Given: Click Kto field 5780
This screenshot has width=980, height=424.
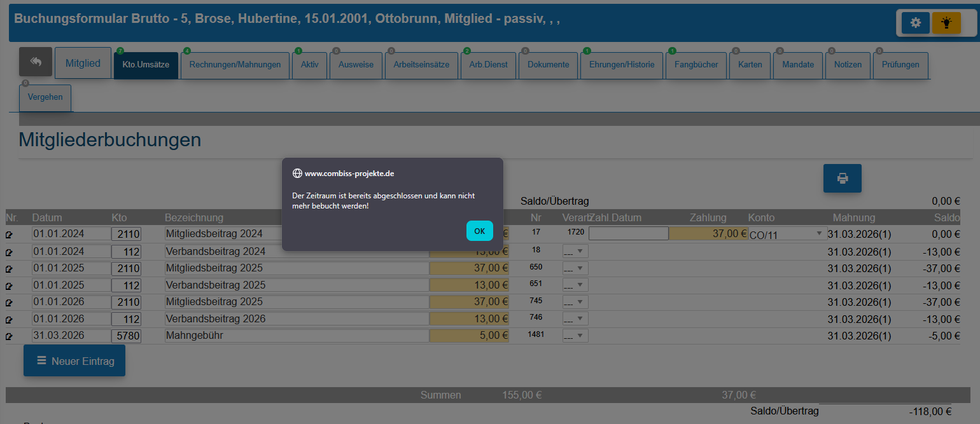Looking at the screenshot, I should 126,335.
